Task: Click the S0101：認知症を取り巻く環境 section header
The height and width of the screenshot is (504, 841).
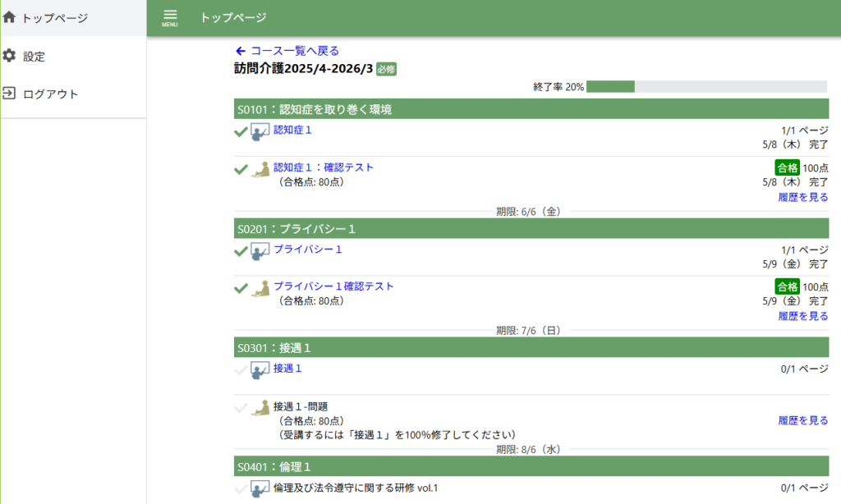Action: click(x=531, y=109)
